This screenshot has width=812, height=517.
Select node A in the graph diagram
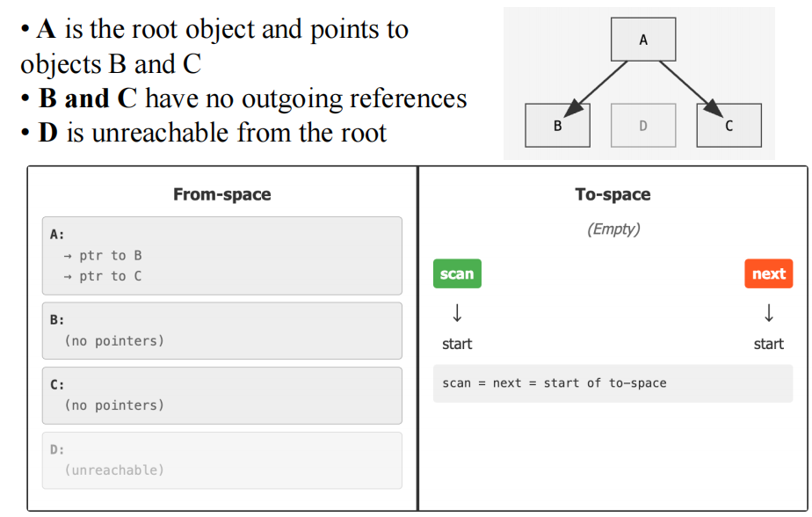(x=643, y=40)
